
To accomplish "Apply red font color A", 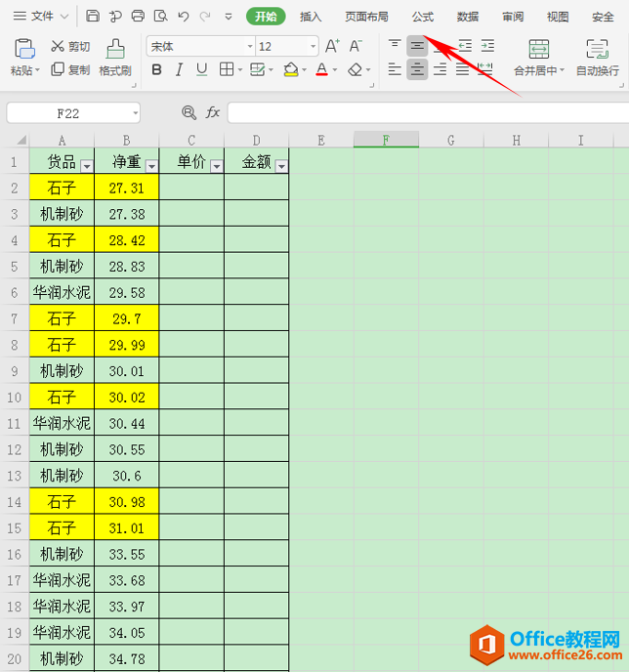I will 321,69.
